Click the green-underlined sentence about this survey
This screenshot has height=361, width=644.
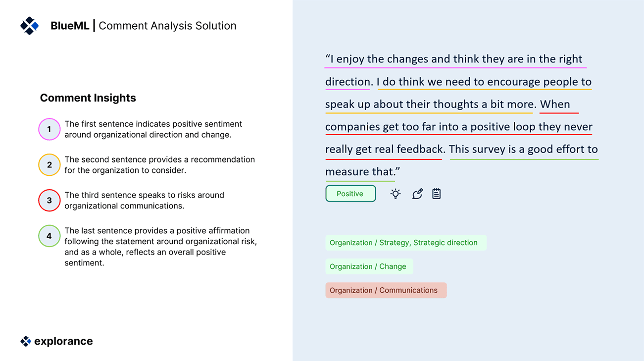523,150
